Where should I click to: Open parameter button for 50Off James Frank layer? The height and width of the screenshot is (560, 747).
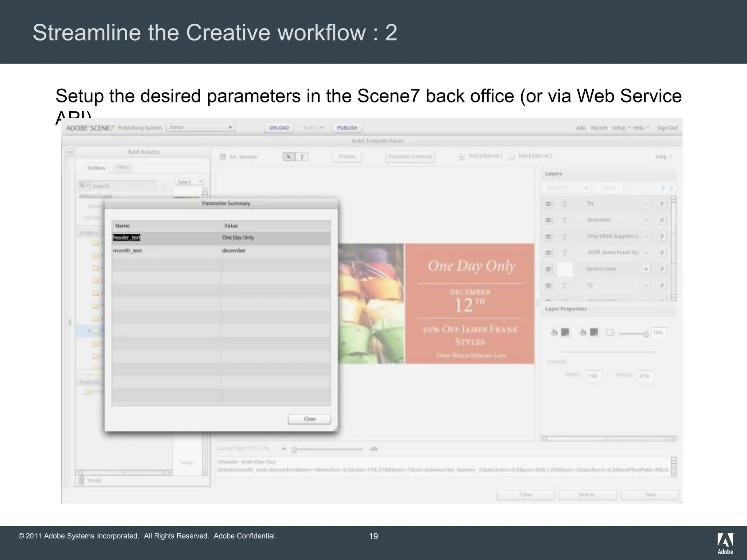click(x=663, y=253)
